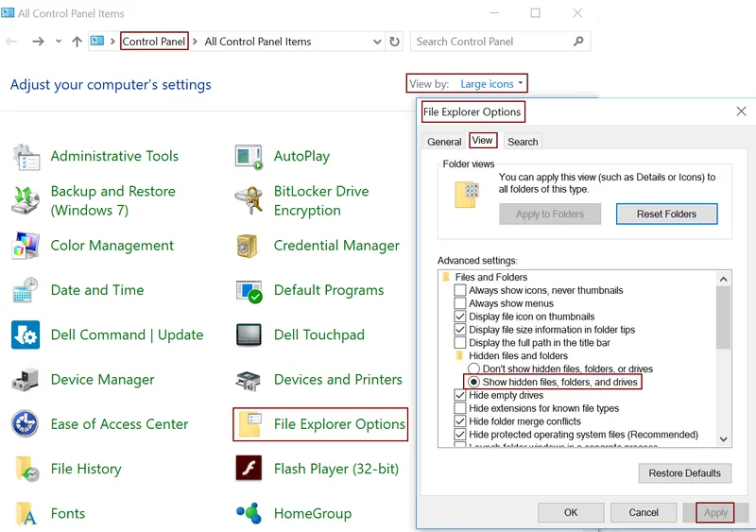Open the Flash Player (32-bit) icon
The height and width of the screenshot is (532, 756).
pos(249,469)
